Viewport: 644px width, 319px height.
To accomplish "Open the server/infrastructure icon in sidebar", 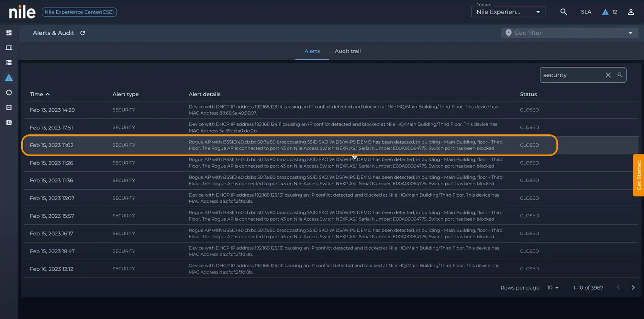I will [x=9, y=63].
